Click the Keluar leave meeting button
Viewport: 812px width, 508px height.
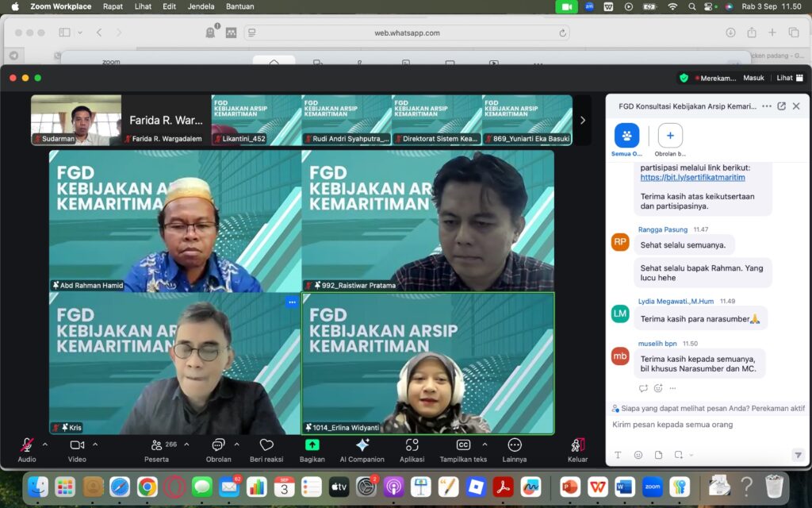(x=577, y=450)
